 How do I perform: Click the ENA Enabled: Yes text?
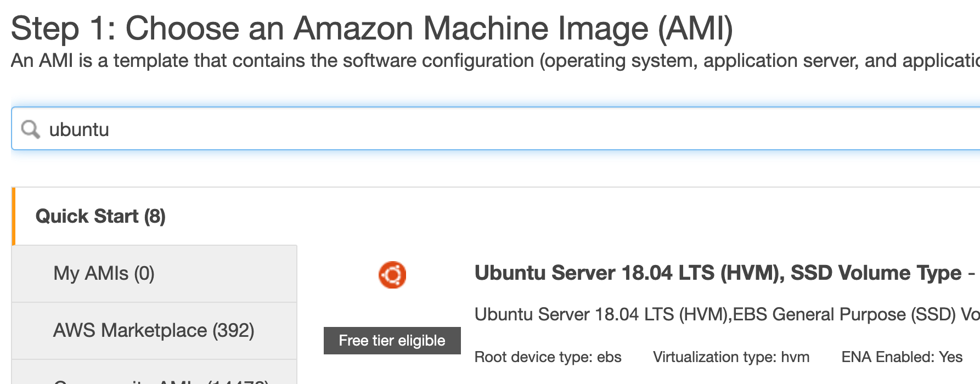(902, 357)
